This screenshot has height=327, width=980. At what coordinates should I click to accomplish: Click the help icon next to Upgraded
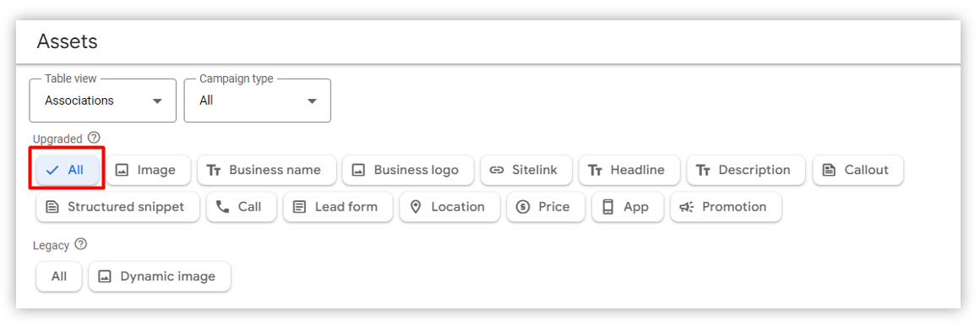pyautogui.click(x=94, y=138)
